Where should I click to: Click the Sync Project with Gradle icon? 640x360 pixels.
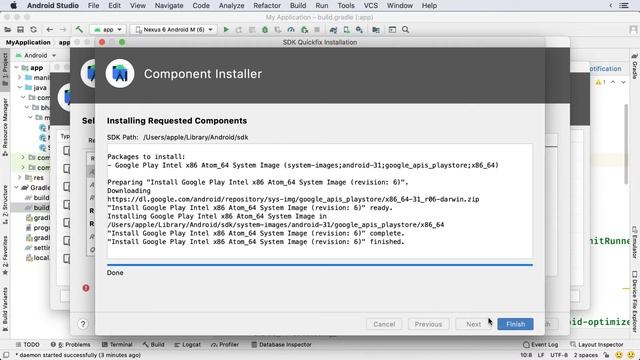(x=333, y=29)
